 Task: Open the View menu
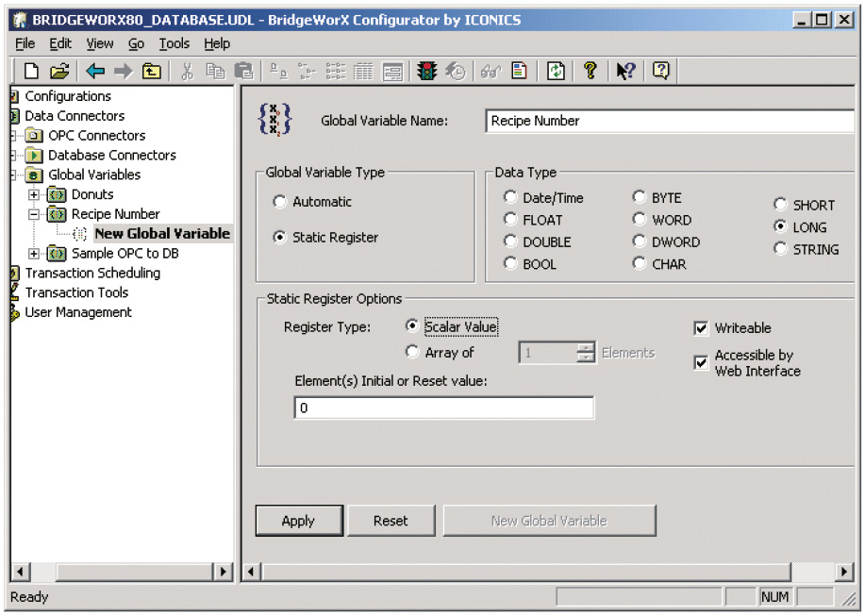click(x=100, y=43)
